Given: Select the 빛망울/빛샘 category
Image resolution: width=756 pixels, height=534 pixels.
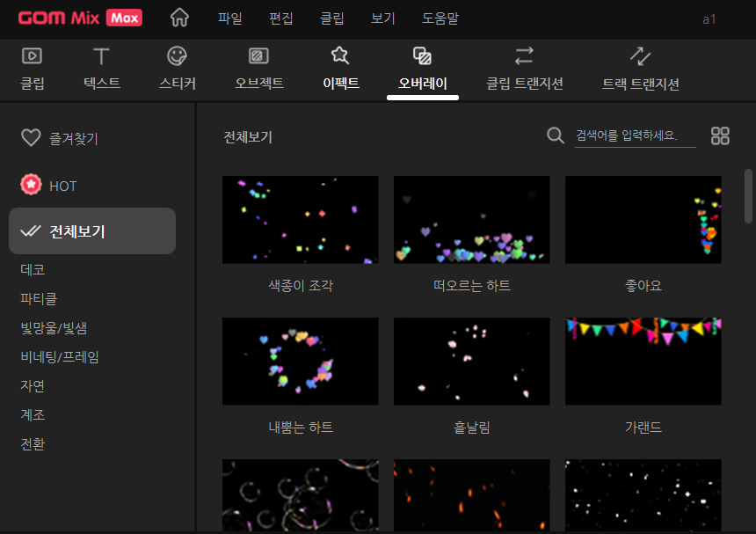Looking at the screenshot, I should tap(54, 328).
